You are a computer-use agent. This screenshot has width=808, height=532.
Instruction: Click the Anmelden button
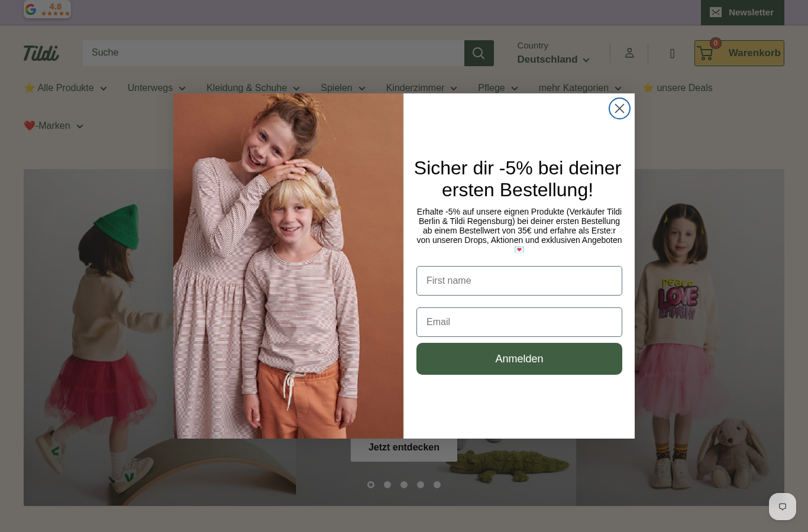click(519, 359)
